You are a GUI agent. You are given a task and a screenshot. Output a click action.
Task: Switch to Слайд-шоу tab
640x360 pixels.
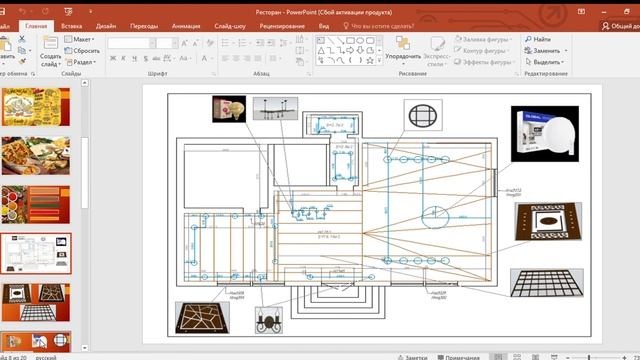pos(230,26)
